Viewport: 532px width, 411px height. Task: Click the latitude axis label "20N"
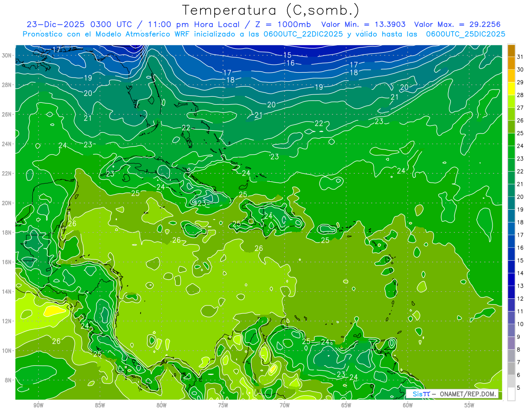(7, 203)
